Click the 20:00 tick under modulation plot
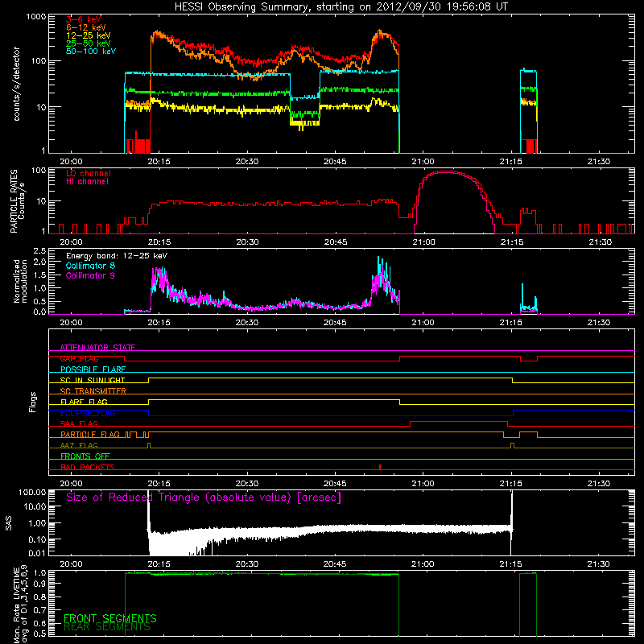The height and width of the screenshot is (644, 644). (71, 323)
